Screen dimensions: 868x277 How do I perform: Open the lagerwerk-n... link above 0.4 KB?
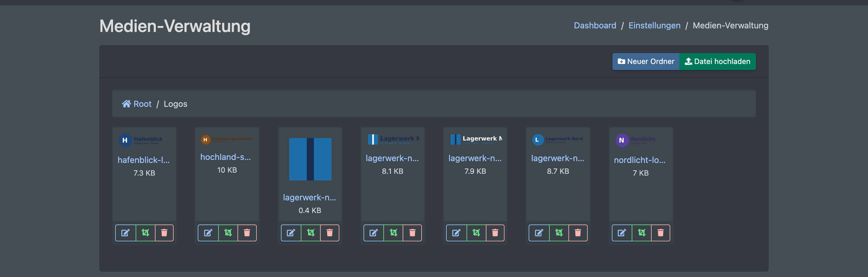pyautogui.click(x=309, y=197)
